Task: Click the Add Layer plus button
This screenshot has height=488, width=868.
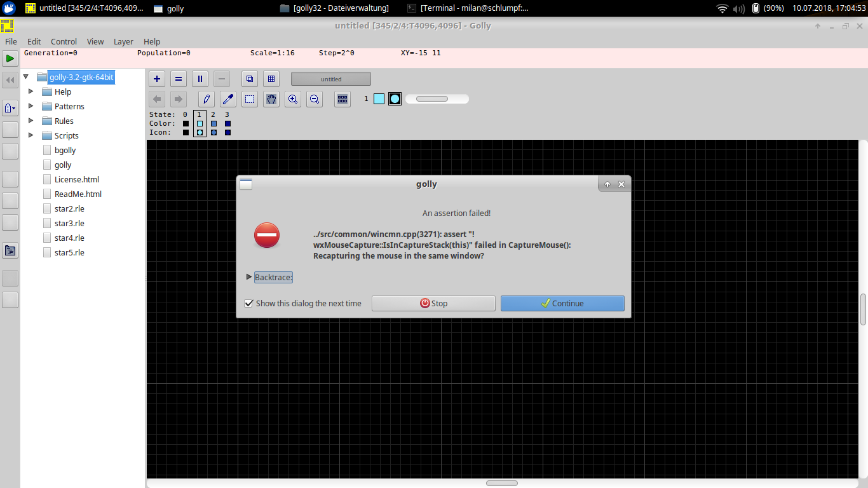Action: point(157,79)
